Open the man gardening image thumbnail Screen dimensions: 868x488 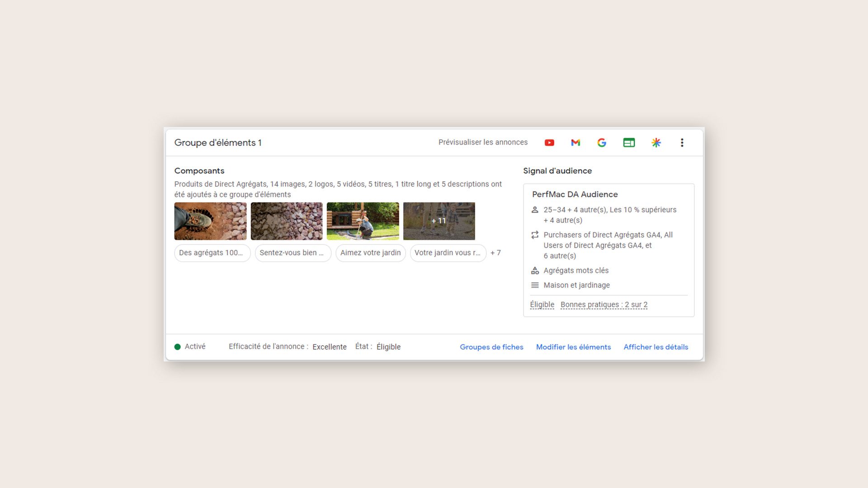pos(363,221)
